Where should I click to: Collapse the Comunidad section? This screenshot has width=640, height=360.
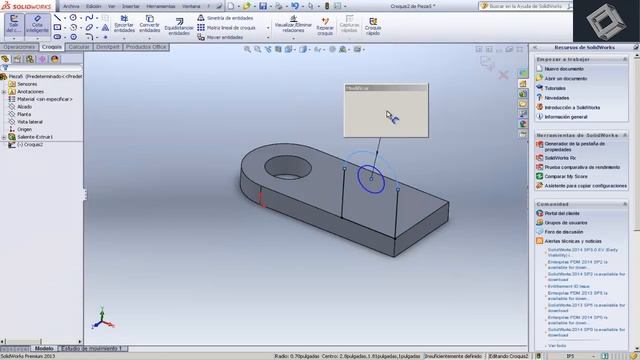point(625,204)
